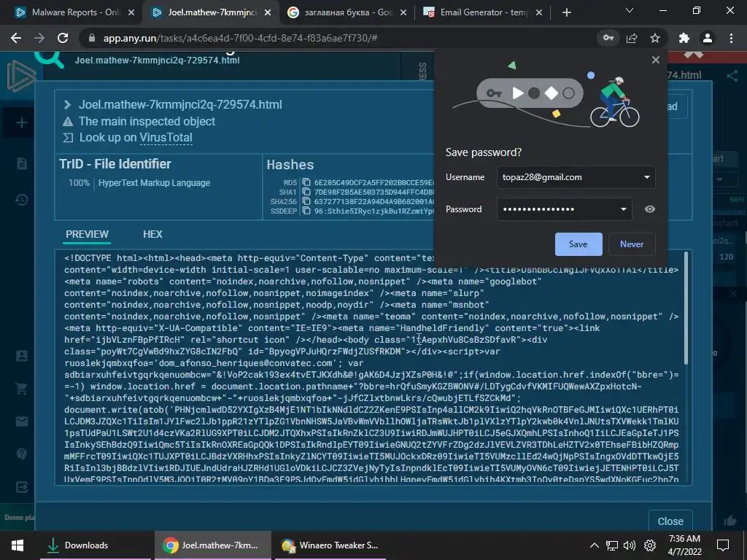Open the Extensions puzzle icon

tap(684, 38)
